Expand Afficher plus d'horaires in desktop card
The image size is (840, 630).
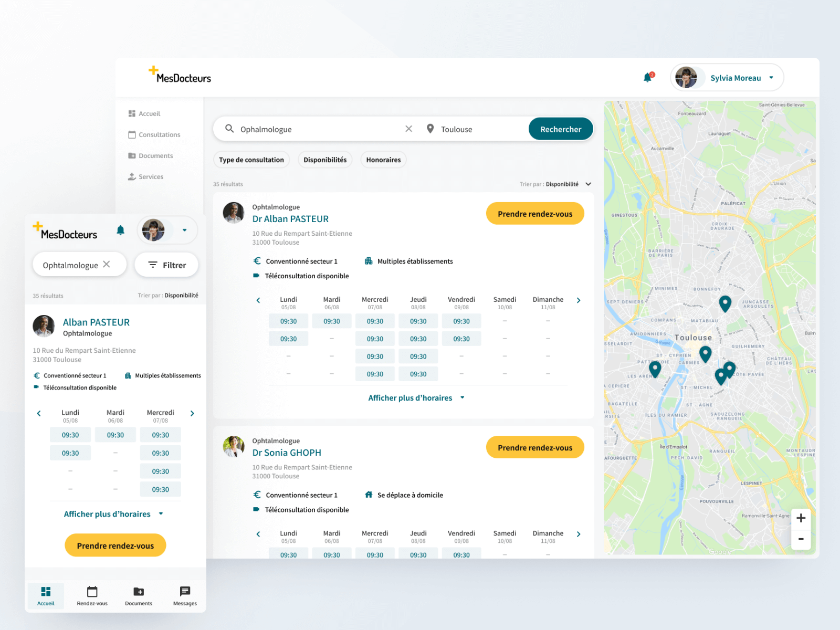point(416,398)
